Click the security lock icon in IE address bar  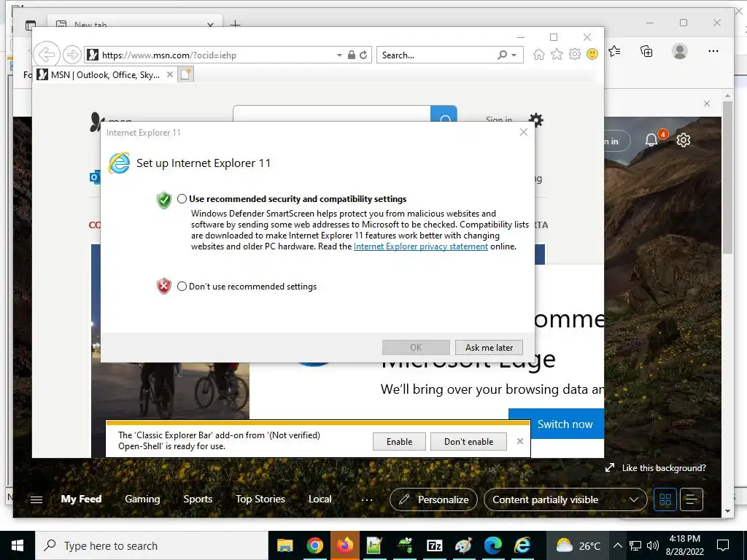[x=351, y=55]
